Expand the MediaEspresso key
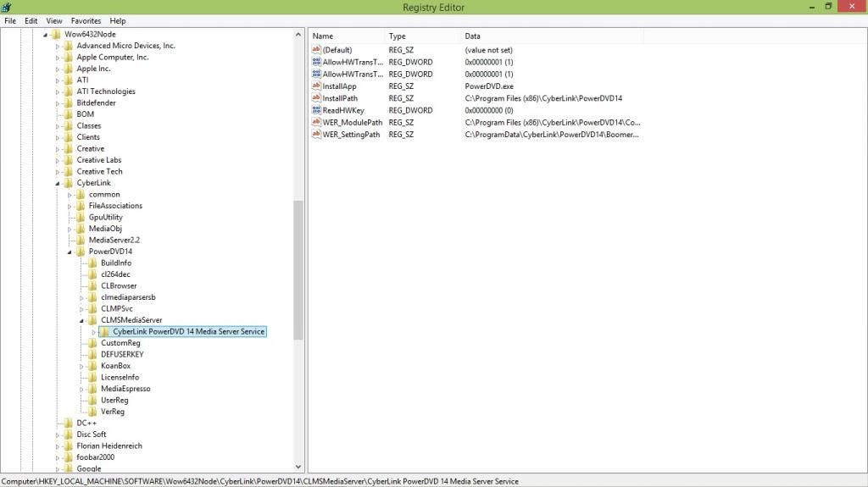Screen dimensions: 868x487 (81, 389)
